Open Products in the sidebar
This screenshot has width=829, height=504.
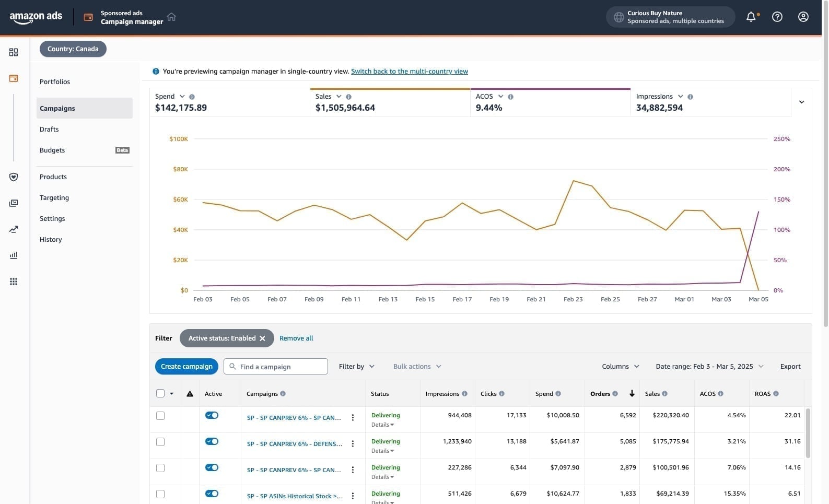coord(53,177)
